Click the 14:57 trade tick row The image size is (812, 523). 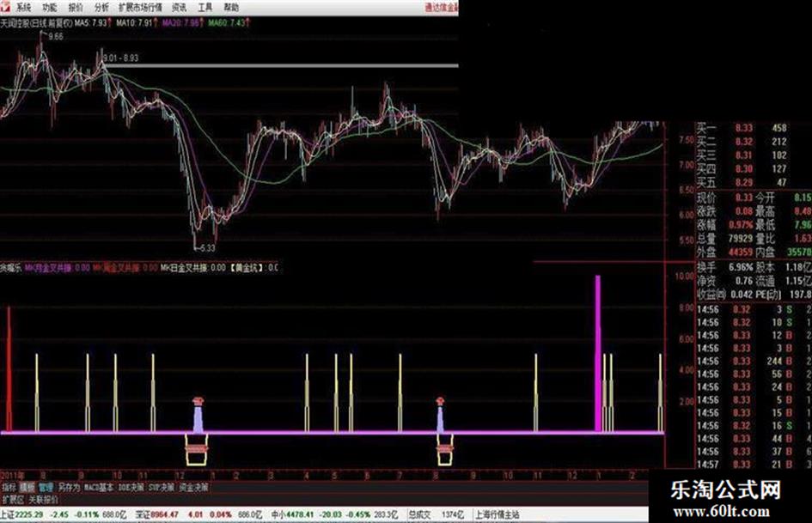(754, 465)
